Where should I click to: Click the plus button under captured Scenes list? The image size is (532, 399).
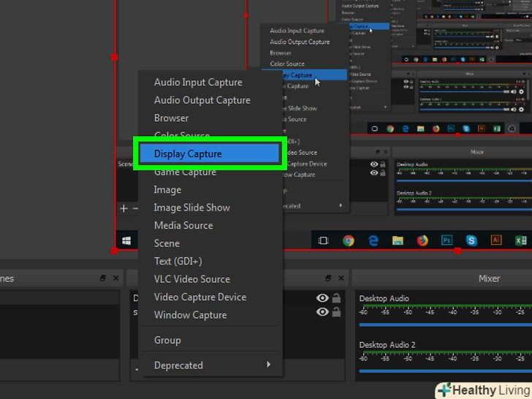[x=123, y=208]
